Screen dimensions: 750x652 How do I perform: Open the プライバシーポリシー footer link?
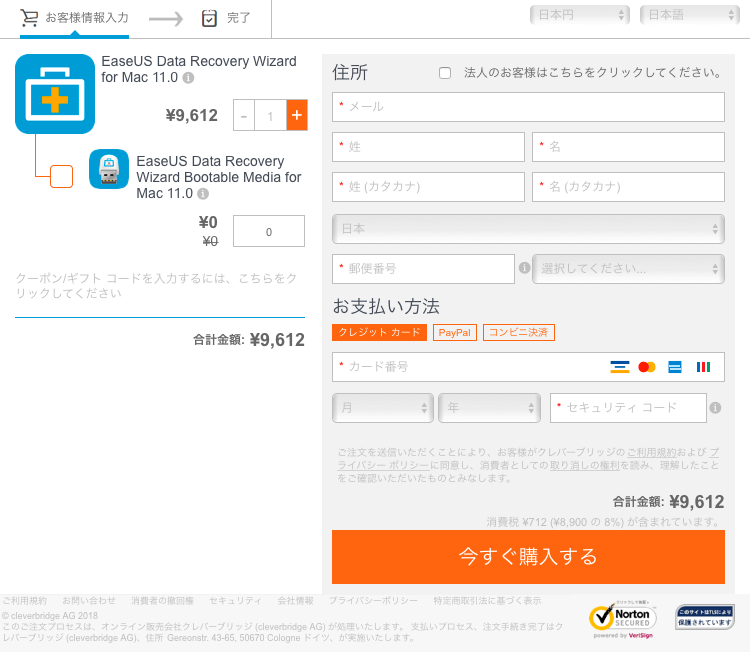[x=374, y=600]
